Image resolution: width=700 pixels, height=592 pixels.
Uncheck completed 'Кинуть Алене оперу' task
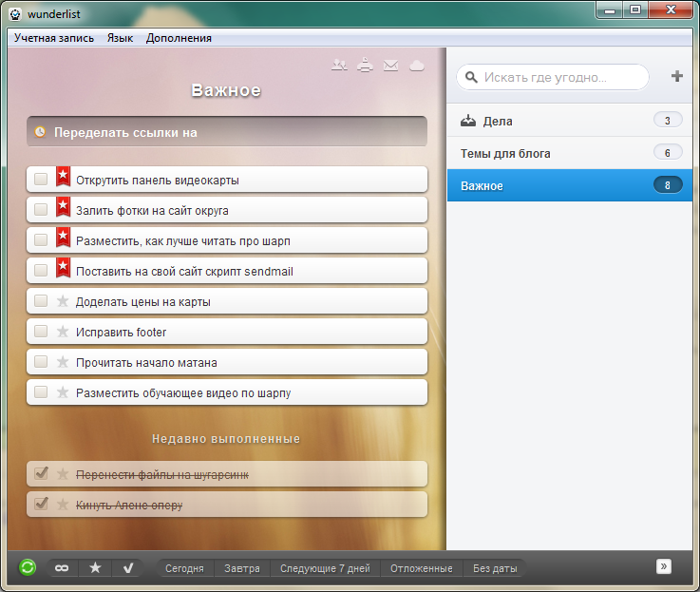41,504
